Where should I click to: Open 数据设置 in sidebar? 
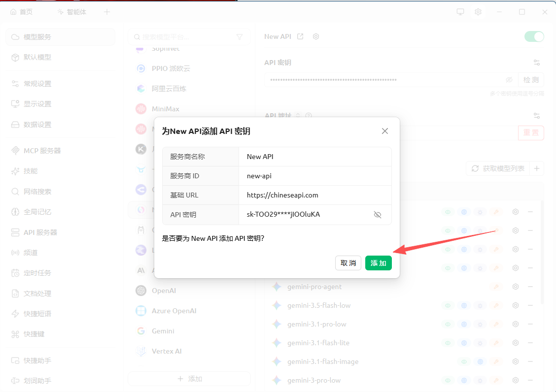(60, 125)
